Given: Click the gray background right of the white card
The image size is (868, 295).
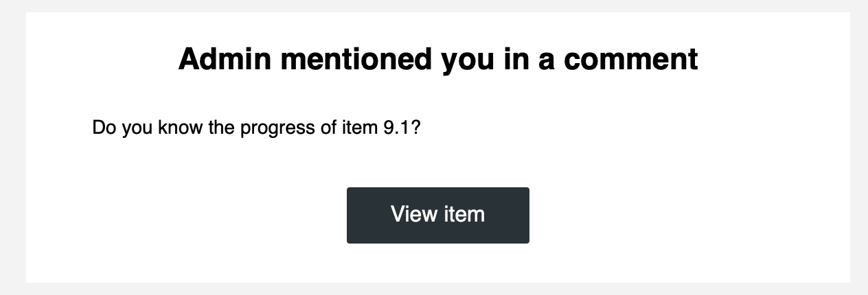Looking at the screenshot, I should coord(859,147).
